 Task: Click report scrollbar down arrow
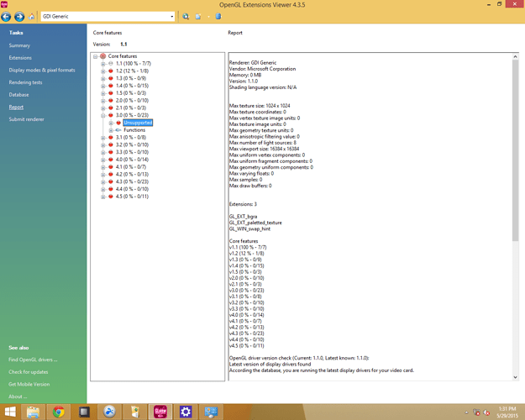point(515,377)
